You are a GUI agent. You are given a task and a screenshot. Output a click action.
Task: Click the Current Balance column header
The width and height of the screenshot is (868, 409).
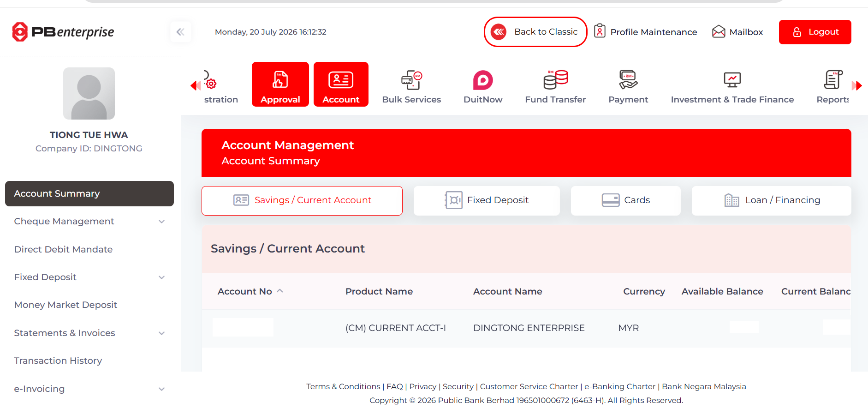[815, 291]
